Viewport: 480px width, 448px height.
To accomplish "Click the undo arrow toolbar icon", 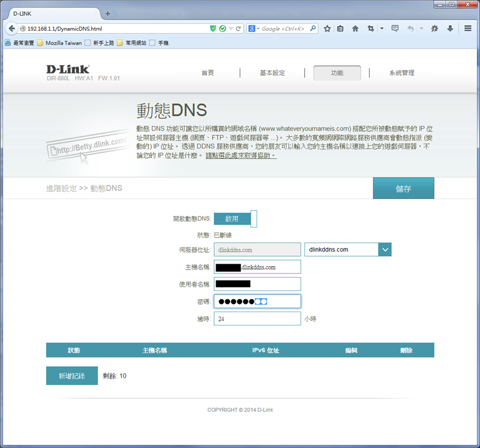I will click(x=410, y=29).
